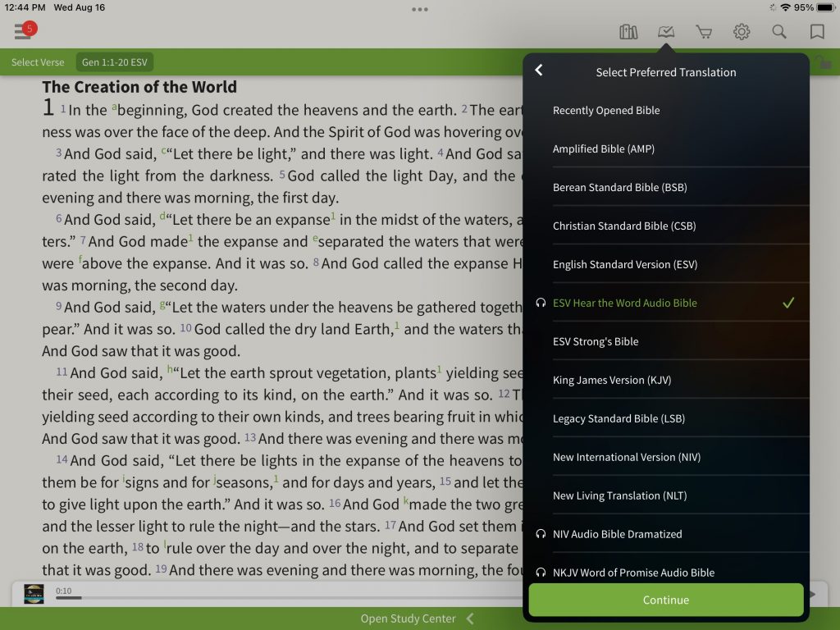840x630 pixels.
Task: Choose NKJV Word of Promise Audio Bible
Action: (x=666, y=569)
